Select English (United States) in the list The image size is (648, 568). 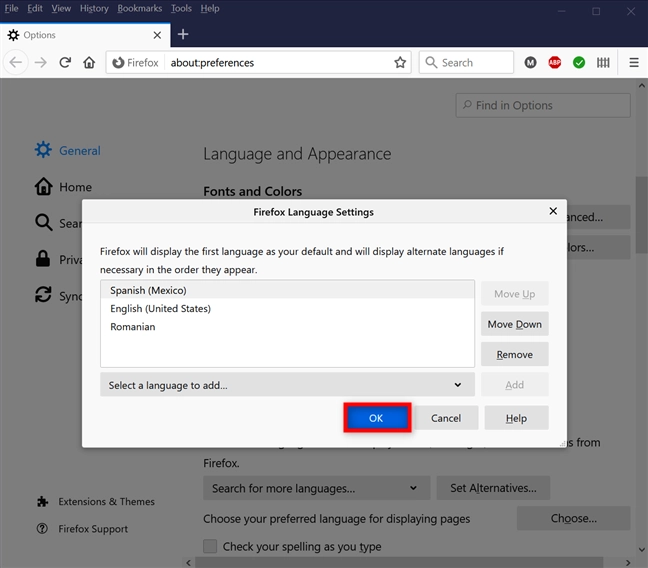287,308
